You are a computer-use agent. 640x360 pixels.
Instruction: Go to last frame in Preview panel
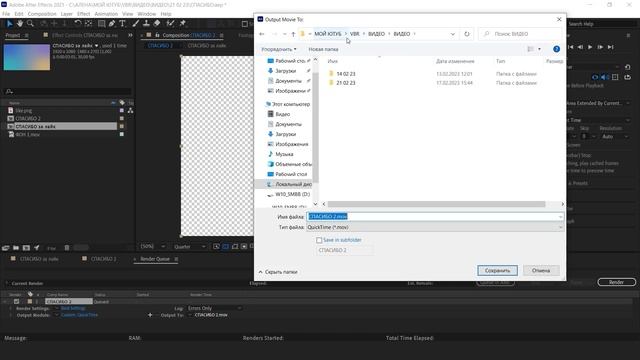611,47
